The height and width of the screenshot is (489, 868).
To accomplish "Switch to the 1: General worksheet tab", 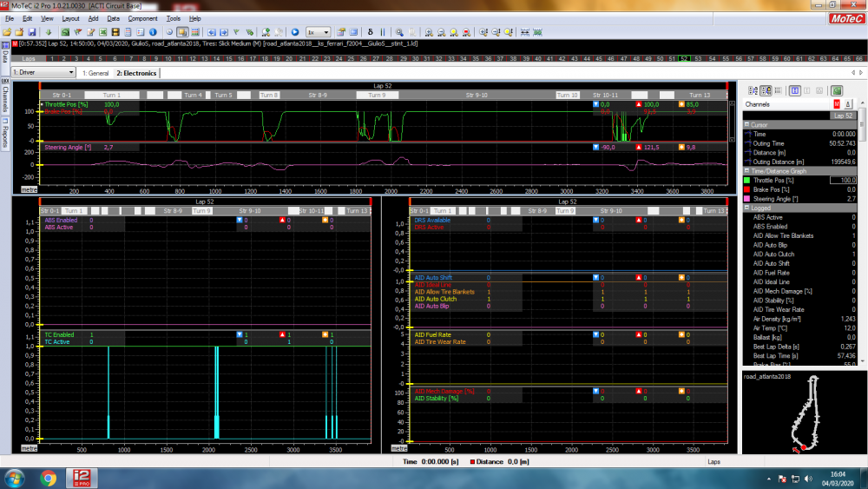I will (95, 73).
